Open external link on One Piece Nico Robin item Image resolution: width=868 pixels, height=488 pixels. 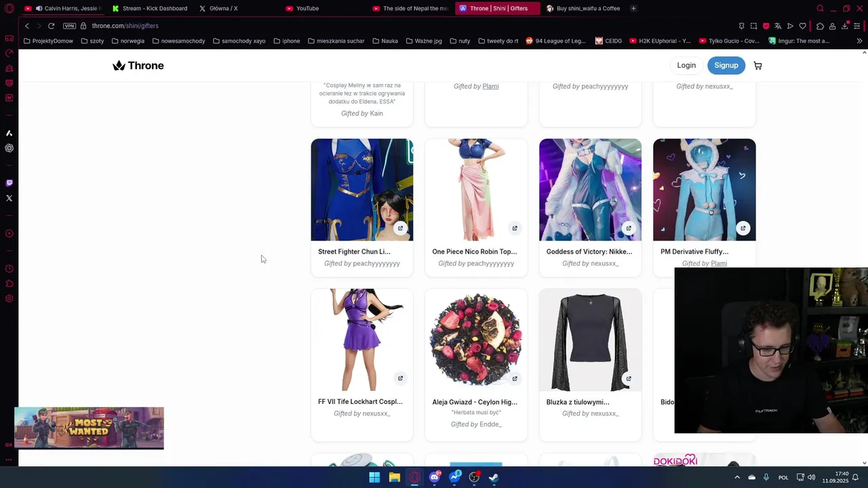(x=514, y=228)
